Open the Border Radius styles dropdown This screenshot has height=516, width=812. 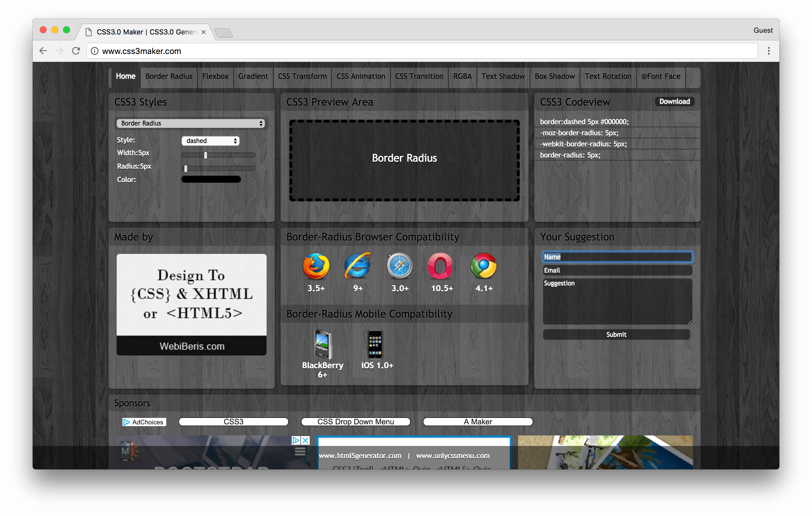[x=190, y=123]
